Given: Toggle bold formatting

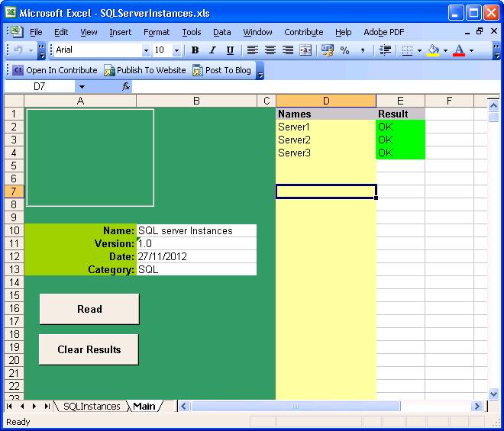Looking at the screenshot, I should [x=195, y=50].
